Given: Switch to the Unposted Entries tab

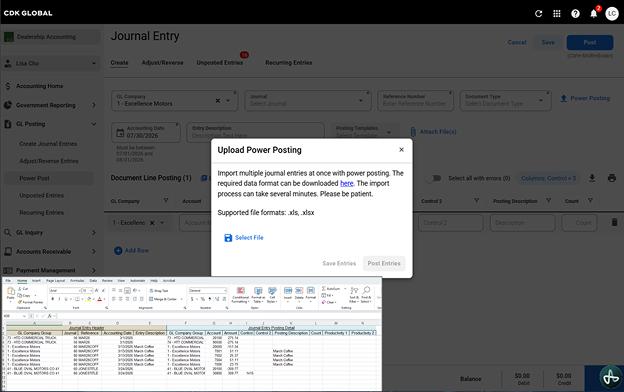Looking at the screenshot, I should (x=220, y=62).
